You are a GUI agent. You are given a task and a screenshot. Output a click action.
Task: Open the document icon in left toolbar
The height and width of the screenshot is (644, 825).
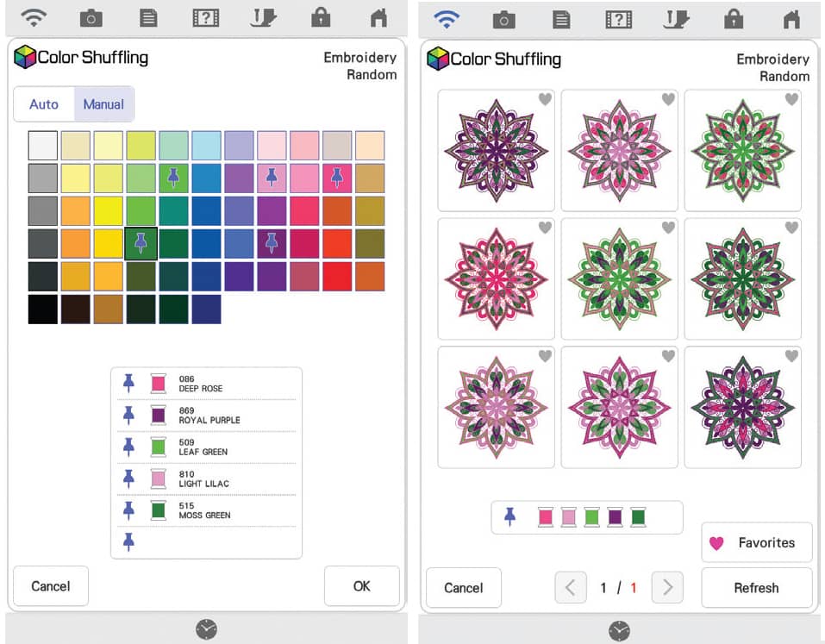[148, 18]
